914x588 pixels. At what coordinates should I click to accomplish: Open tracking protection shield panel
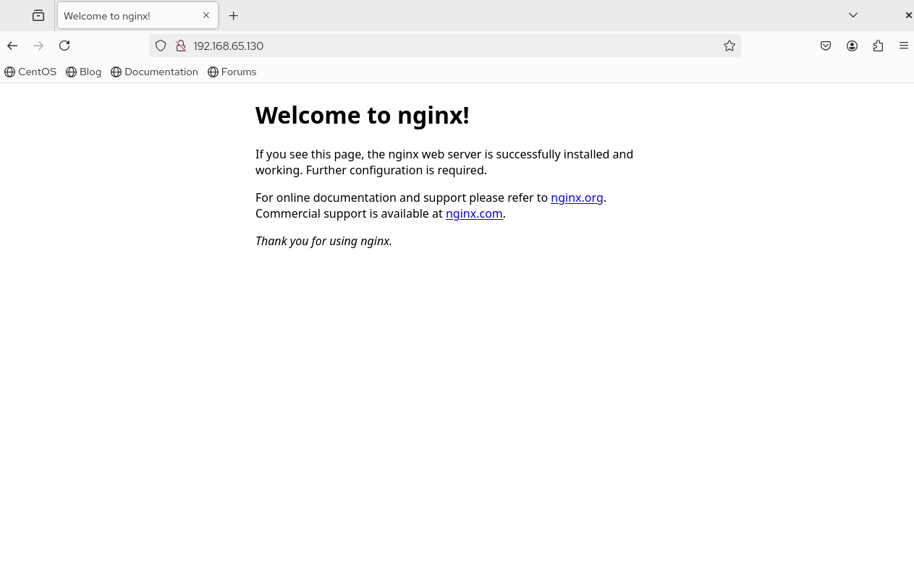(161, 46)
